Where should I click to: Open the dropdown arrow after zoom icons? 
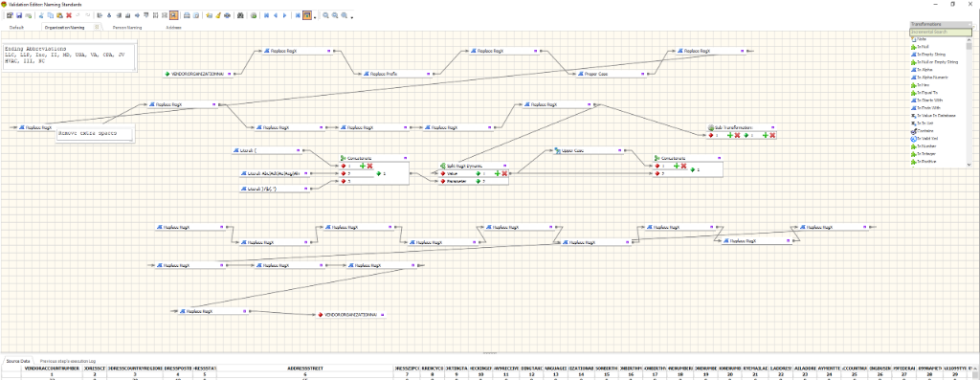pos(352,17)
